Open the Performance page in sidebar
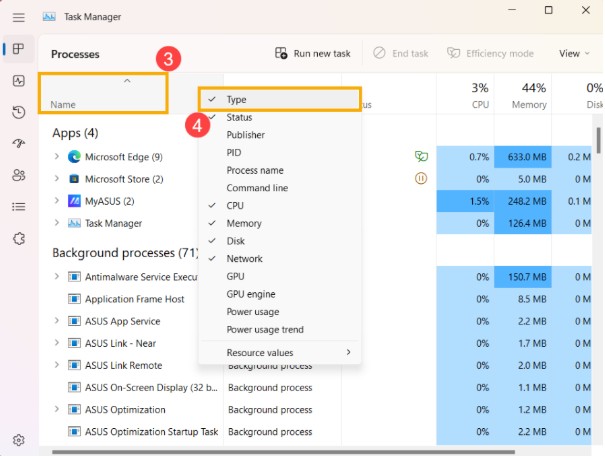This screenshot has height=457, width=605. [18, 81]
